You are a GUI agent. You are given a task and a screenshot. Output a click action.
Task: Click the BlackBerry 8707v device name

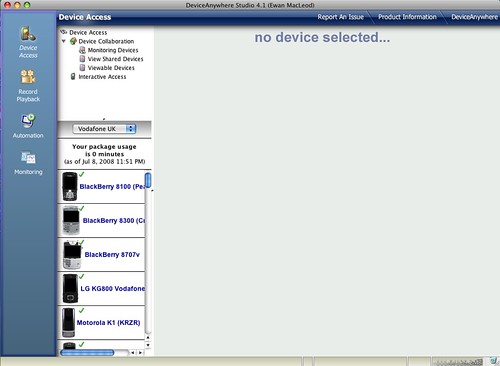(112, 255)
